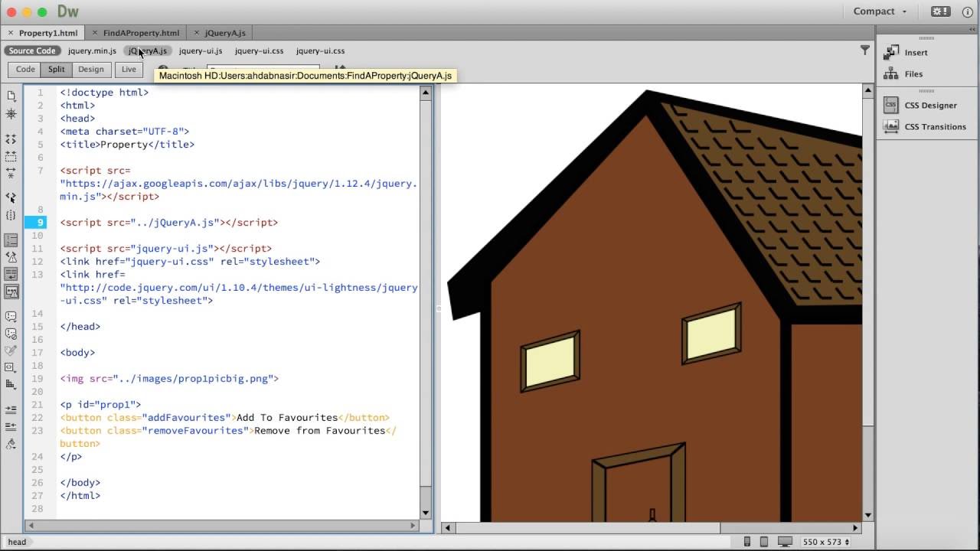Image resolution: width=980 pixels, height=551 pixels.
Task: Switch to the FindAProperty.html document tab
Action: (141, 33)
